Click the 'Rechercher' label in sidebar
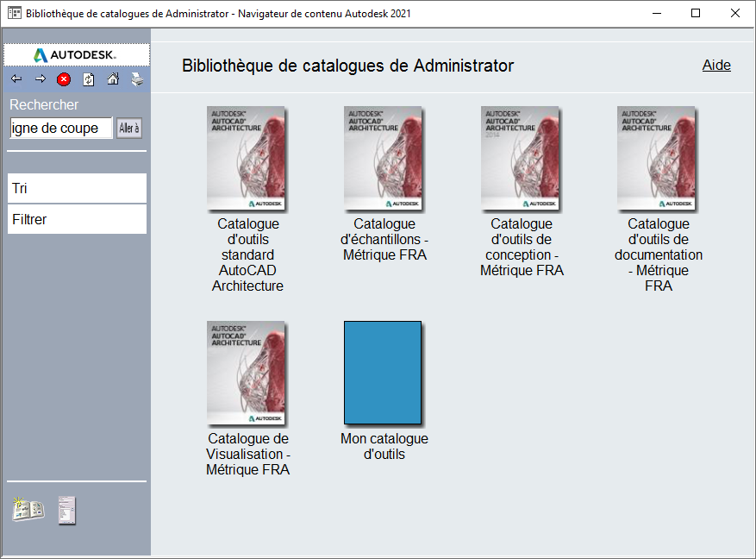Viewport: 756px width, 559px height. pos(44,104)
